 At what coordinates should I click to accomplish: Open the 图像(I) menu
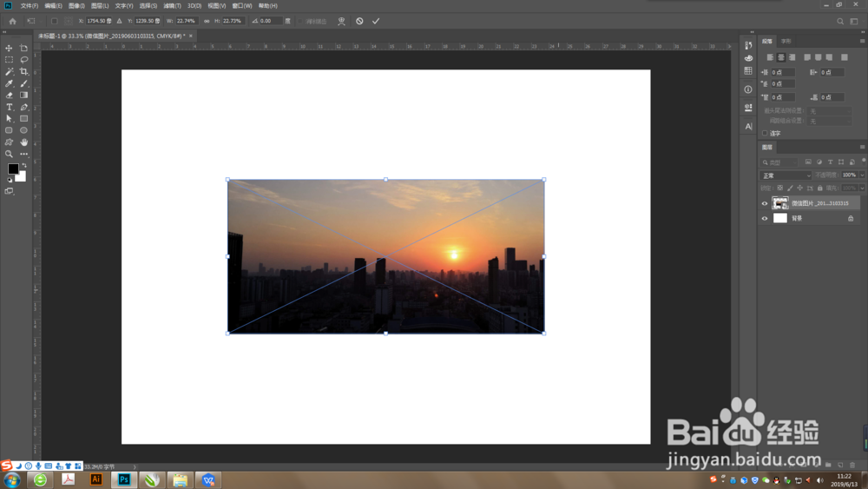pyautogui.click(x=76, y=5)
